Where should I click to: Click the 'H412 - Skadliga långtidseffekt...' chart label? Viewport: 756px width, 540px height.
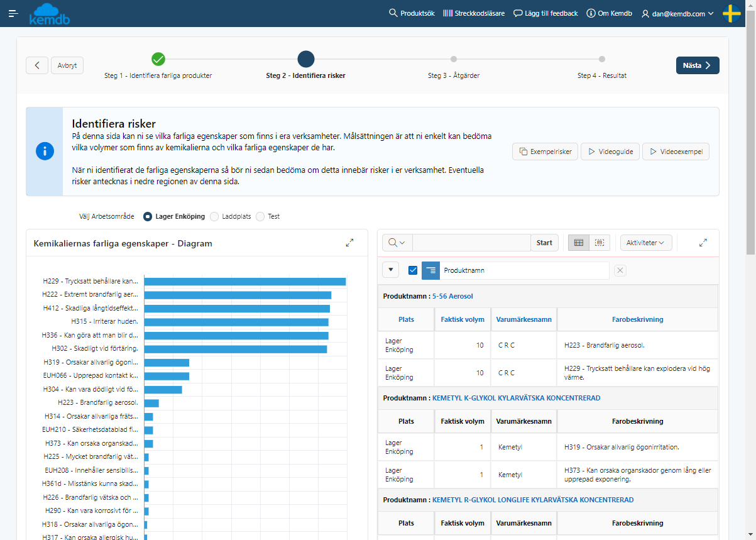tap(90, 308)
